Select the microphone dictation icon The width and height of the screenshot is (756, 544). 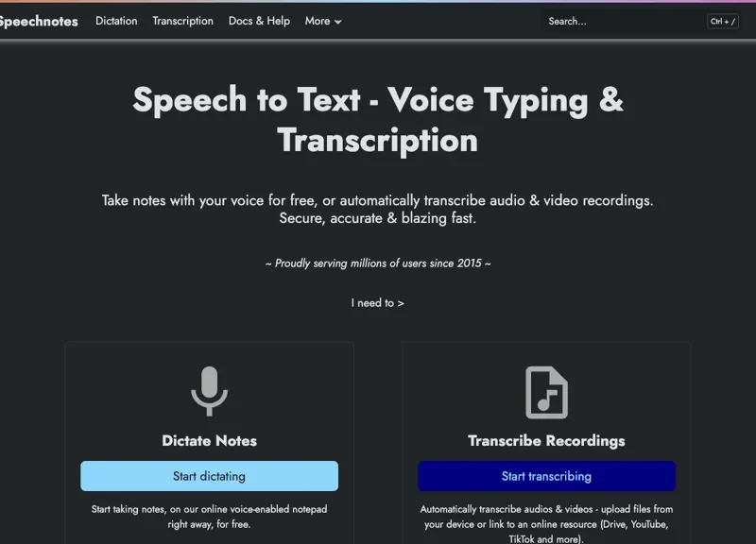pyautogui.click(x=209, y=390)
